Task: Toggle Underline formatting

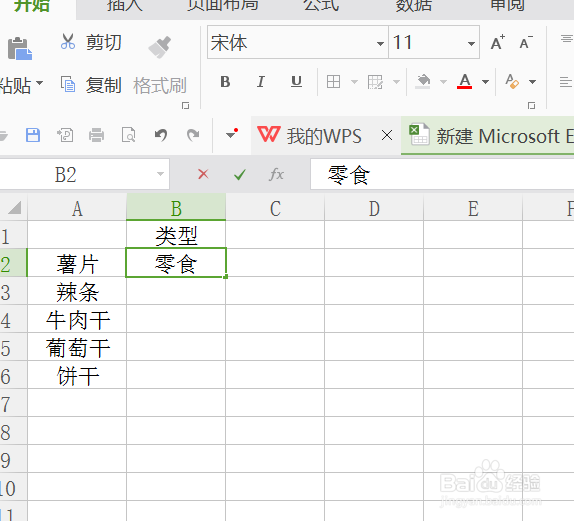Action: point(296,82)
